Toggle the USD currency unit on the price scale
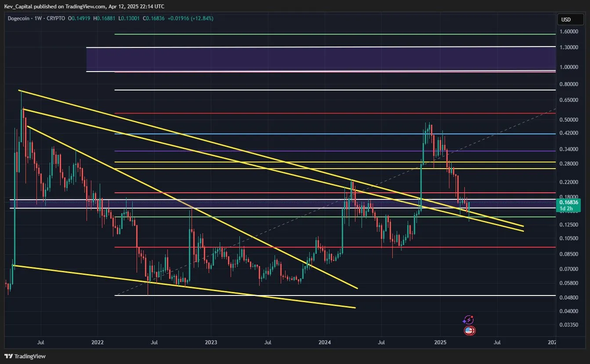 570,19
